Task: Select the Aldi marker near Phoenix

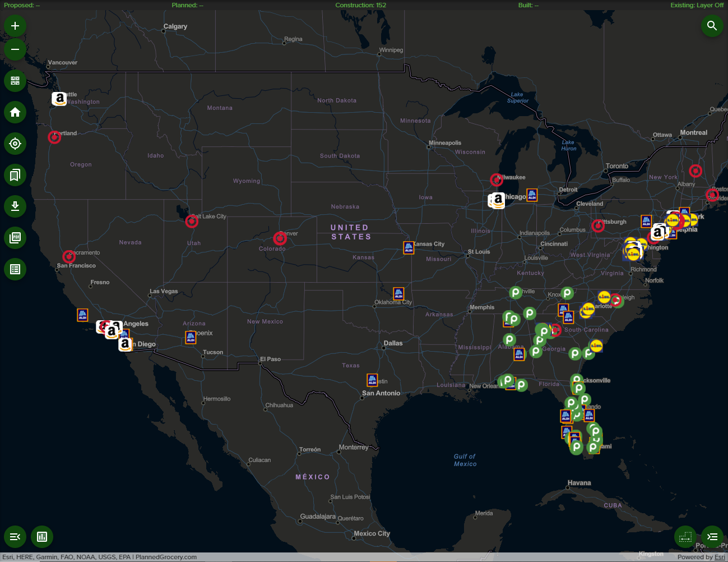Action: tap(191, 338)
